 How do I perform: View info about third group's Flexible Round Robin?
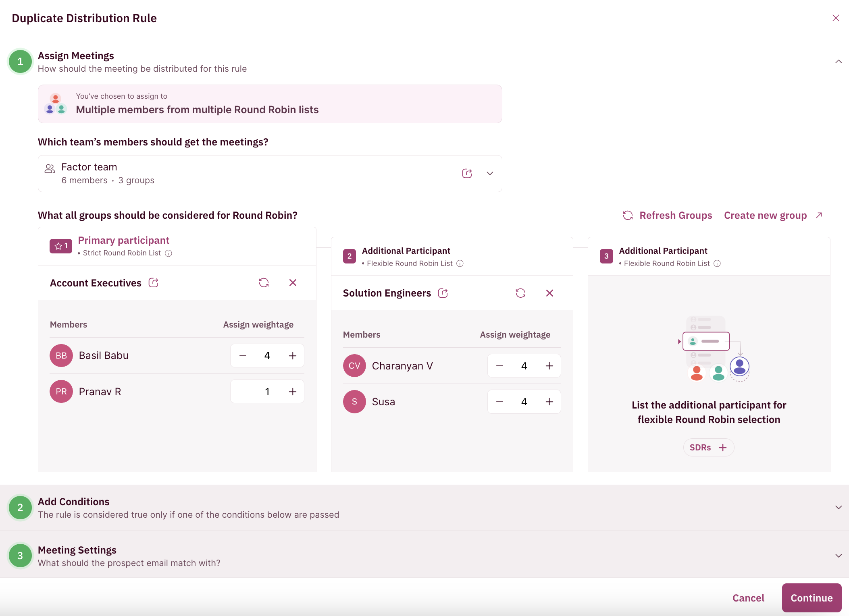click(717, 263)
